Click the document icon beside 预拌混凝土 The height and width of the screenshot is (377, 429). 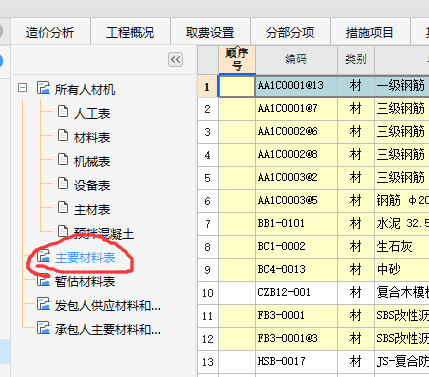63,231
